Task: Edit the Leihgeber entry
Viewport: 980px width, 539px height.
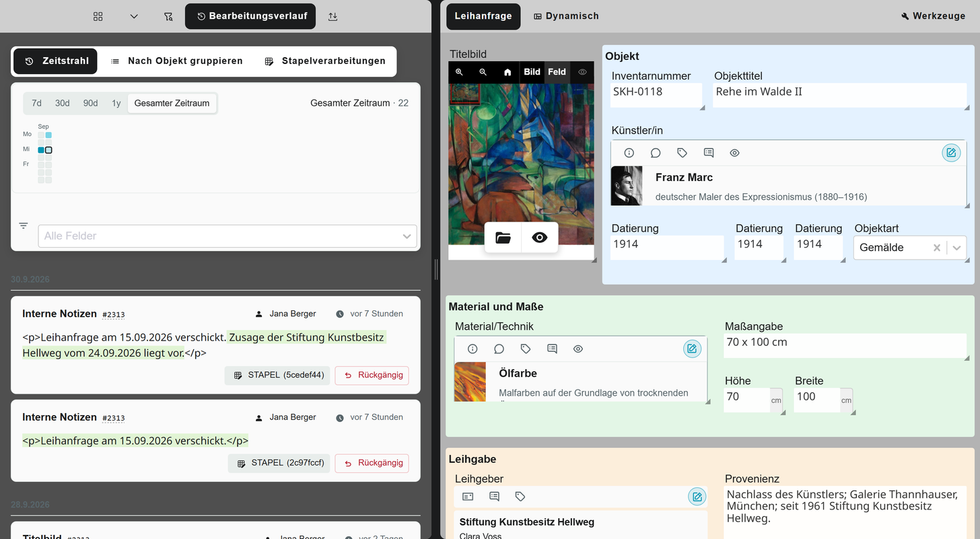Action: (x=697, y=497)
